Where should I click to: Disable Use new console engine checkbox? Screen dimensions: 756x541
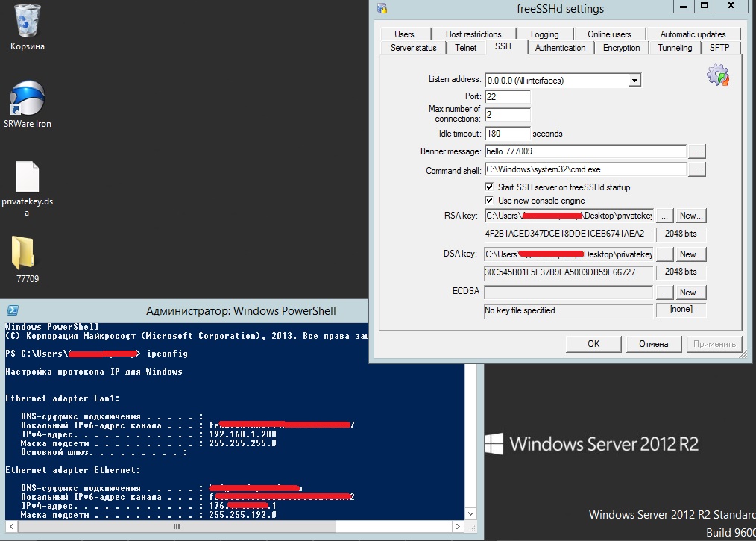point(490,201)
